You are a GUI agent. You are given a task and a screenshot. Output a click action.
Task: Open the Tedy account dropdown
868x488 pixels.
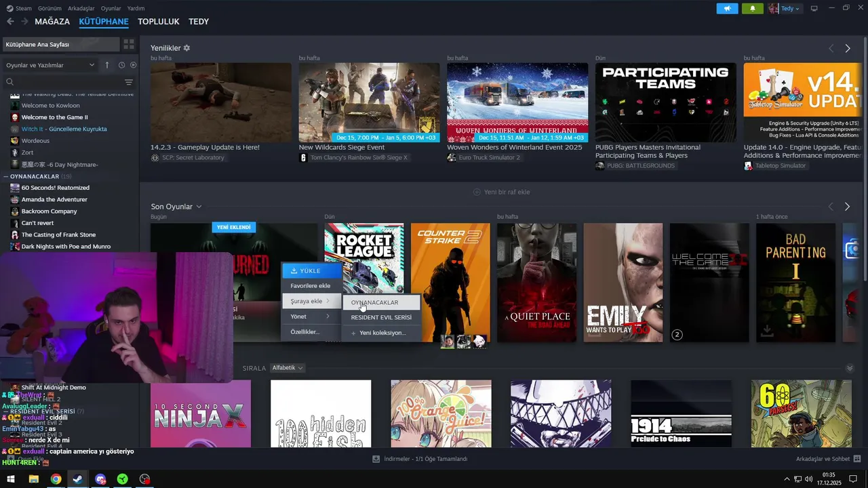pos(785,9)
